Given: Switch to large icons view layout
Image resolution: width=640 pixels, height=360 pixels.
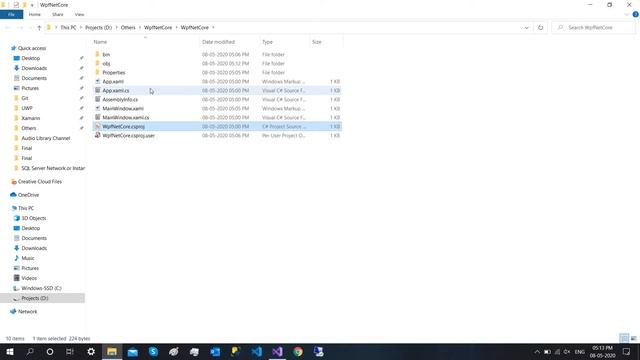Looking at the screenshot, I should [x=633, y=338].
